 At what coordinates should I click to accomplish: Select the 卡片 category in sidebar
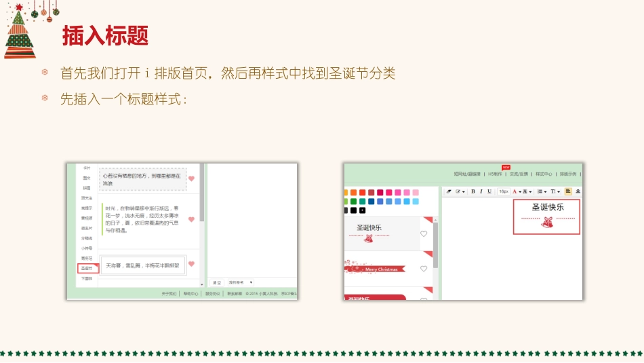87,168
